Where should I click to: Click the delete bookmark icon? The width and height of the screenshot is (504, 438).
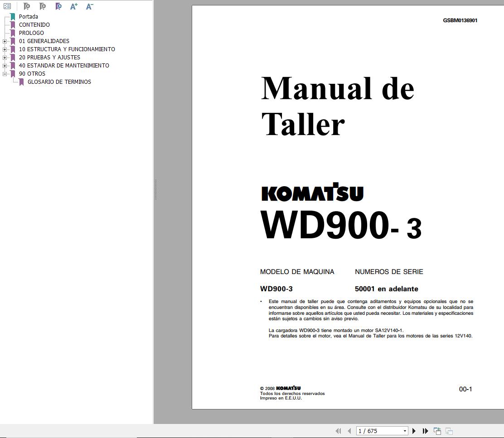click(27, 6)
